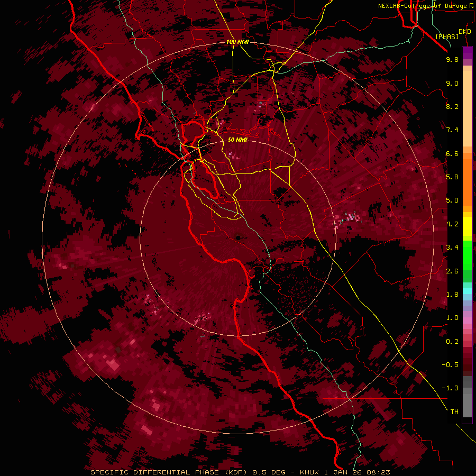The image size is (476, 476).
Task: Click the 8.2 scale value
Action: coord(452,106)
